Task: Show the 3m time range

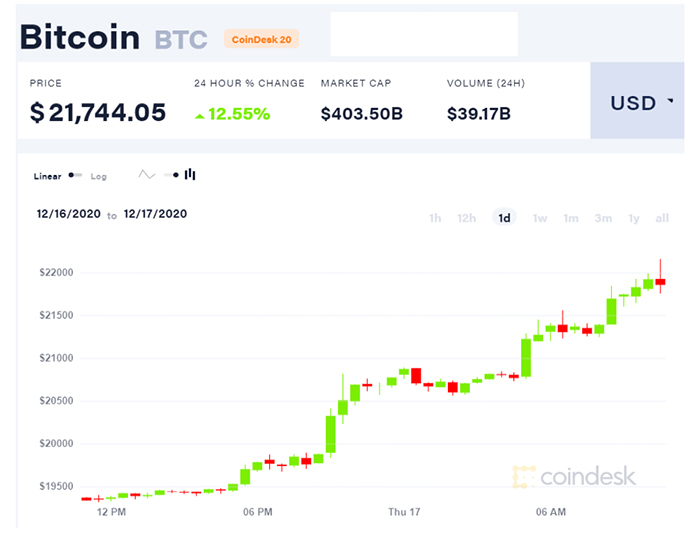Action: [x=603, y=218]
